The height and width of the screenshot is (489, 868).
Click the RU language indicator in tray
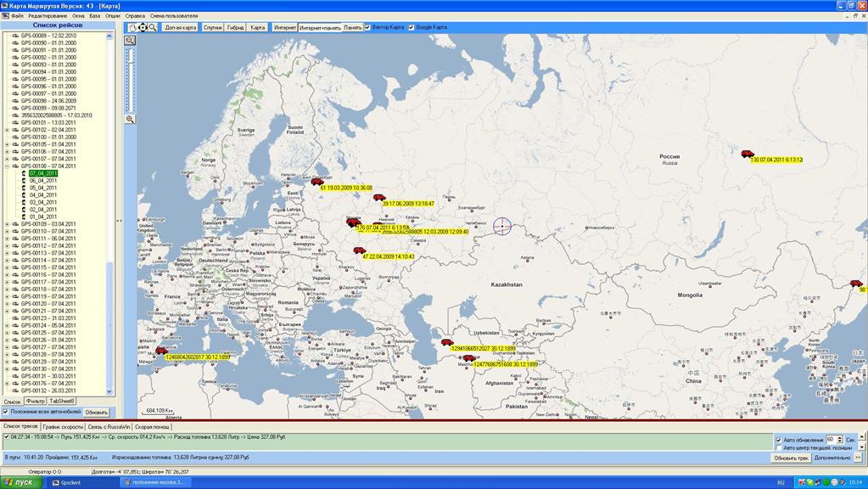click(x=781, y=482)
